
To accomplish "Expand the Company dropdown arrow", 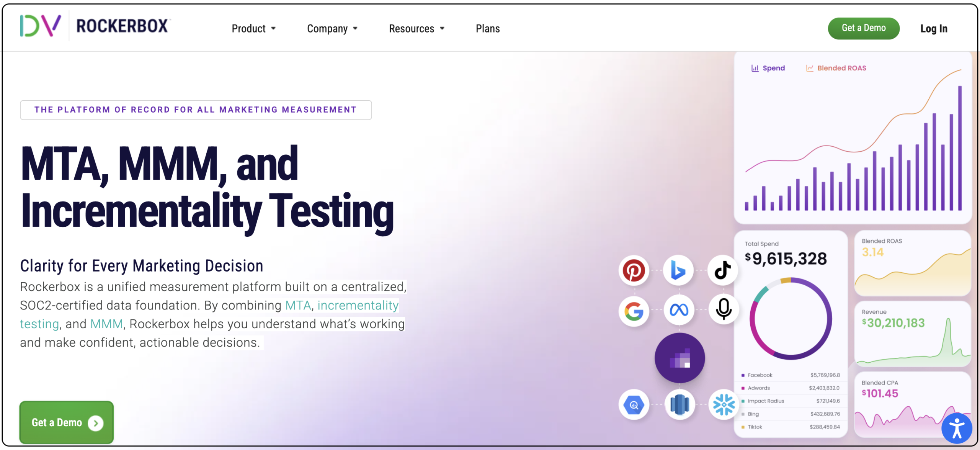I will (x=355, y=28).
